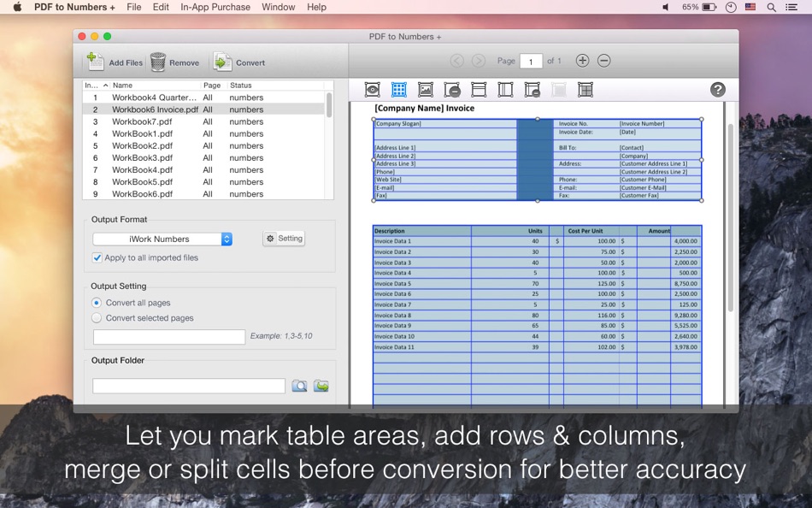812x508 pixels.
Task: Open Spotlight search in the menu bar
Action: tap(771, 7)
